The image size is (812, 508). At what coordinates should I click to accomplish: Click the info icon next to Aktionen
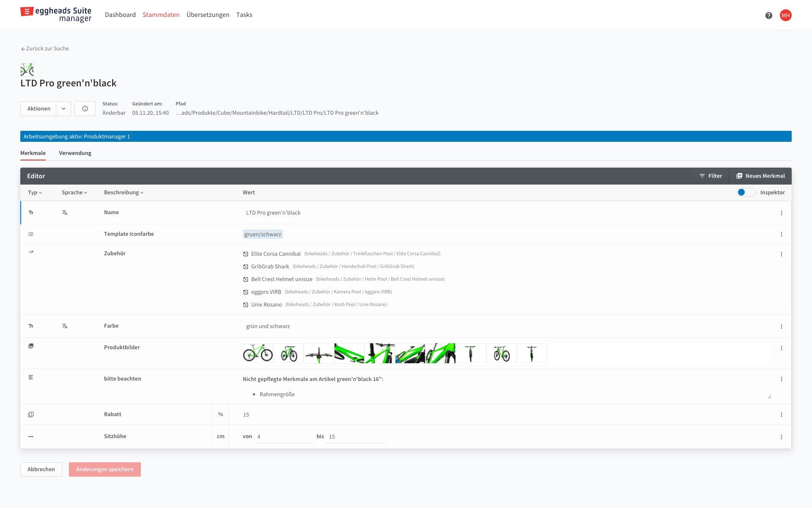pos(85,109)
